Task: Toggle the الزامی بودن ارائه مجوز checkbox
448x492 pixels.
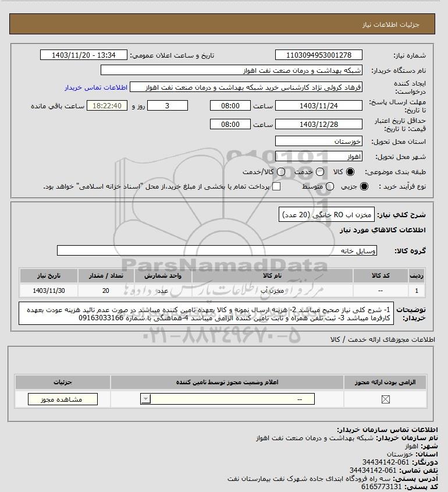Action: pos(385,399)
